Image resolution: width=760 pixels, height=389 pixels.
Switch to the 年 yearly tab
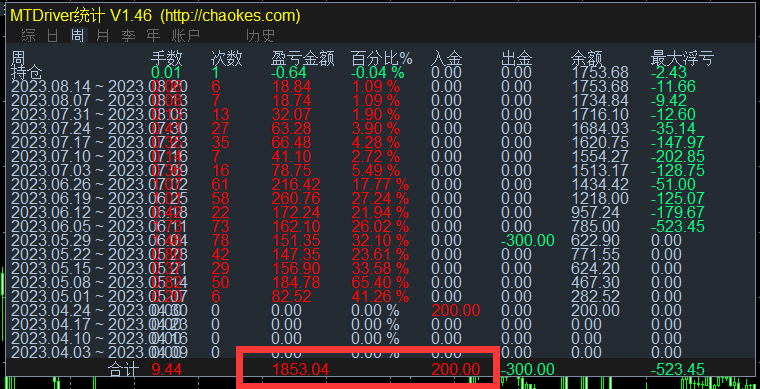153,36
